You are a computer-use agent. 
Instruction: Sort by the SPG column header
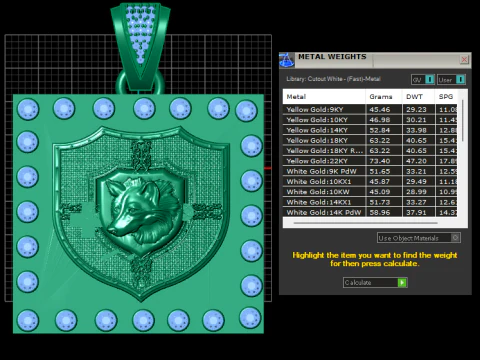446,97
